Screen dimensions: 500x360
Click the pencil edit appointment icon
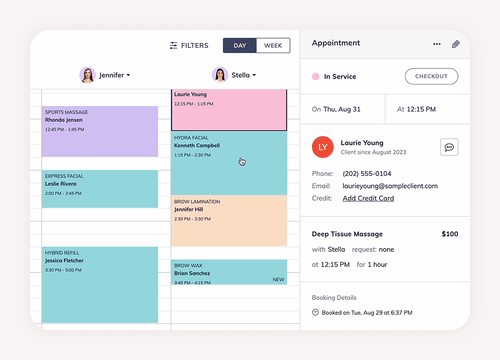(x=456, y=44)
